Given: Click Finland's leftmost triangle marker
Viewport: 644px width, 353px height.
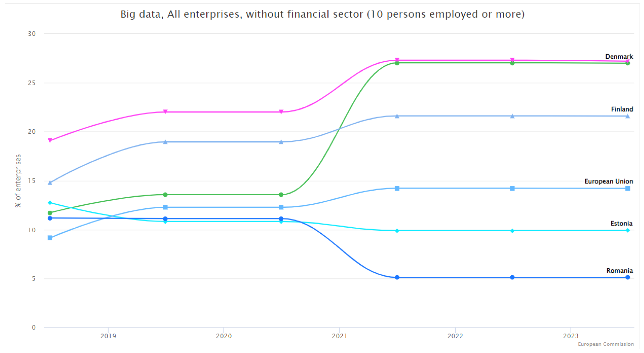Looking at the screenshot, I should [x=50, y=183].
